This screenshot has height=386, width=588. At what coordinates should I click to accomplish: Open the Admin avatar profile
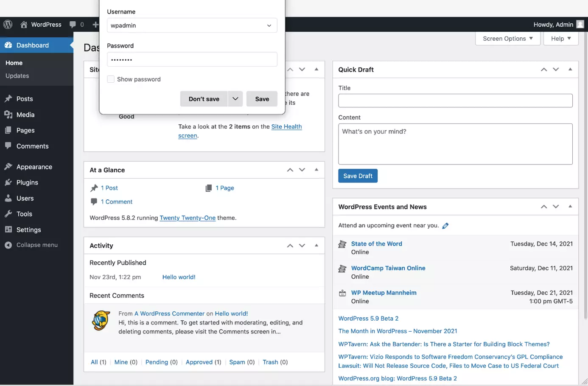point(580,24)
